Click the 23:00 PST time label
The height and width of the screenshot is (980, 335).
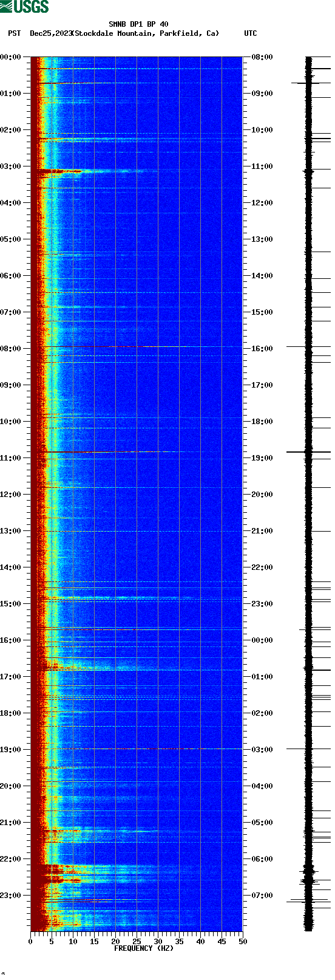pyautogui.click(x=11, y=896)
